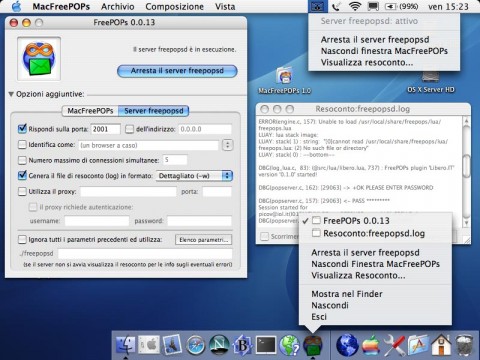
Task: Click the rainbow Apple icon in the Dock
Action: (371, 345)
